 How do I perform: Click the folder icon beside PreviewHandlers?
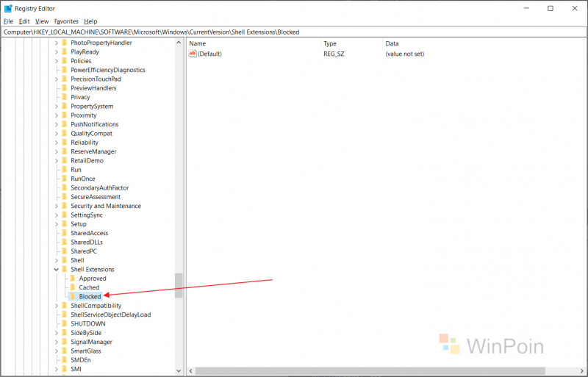coord(64,88)
